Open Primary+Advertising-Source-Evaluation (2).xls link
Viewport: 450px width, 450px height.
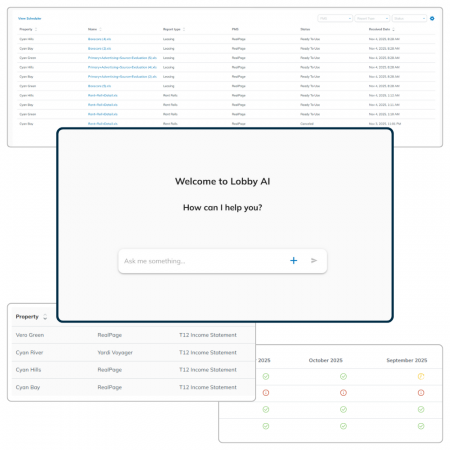(x=122, y=77)
